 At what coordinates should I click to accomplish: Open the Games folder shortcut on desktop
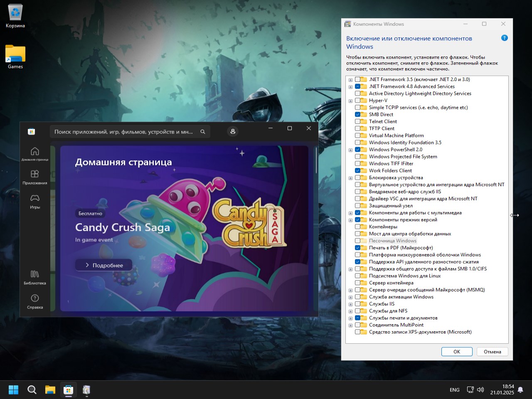(15, 57)
